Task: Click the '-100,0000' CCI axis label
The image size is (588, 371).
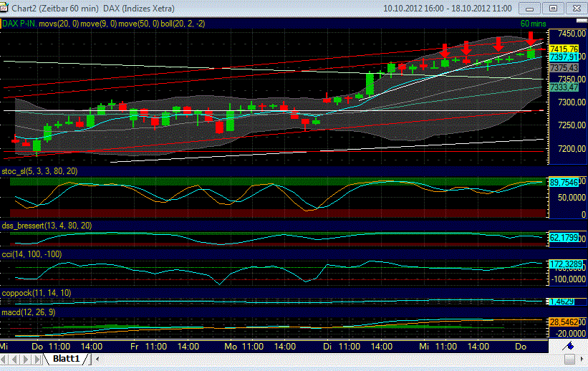Action: click(569, 279)
